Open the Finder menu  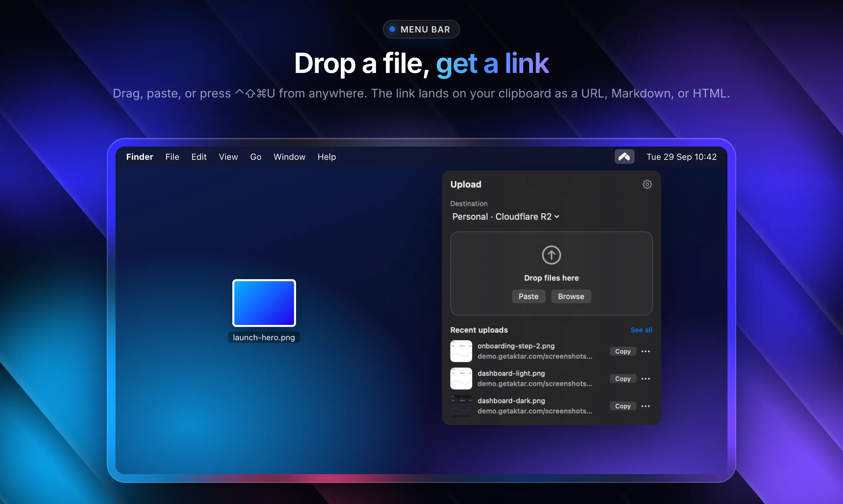pyautogui.click(x=140, y=157)
